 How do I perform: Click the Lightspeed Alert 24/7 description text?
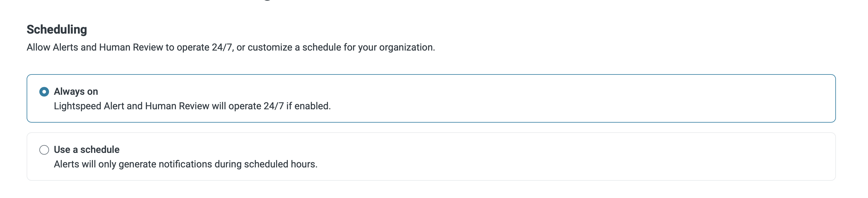click(x=192, y=106)
